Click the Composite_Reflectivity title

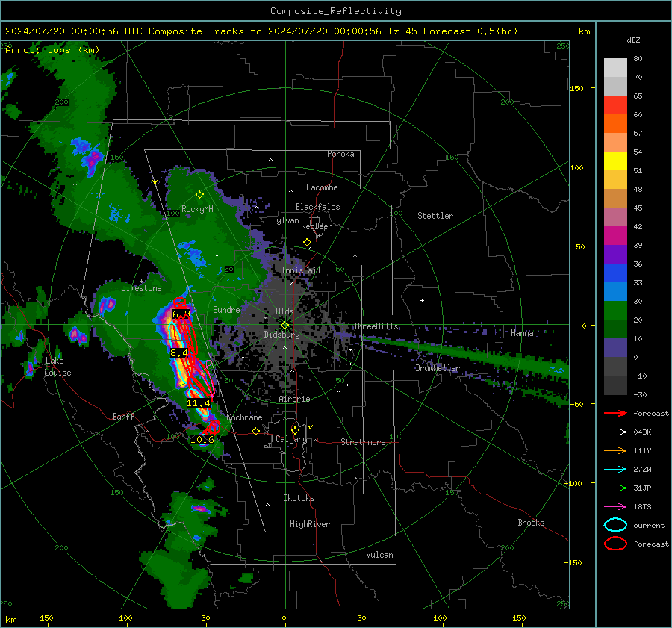(336, 11)
